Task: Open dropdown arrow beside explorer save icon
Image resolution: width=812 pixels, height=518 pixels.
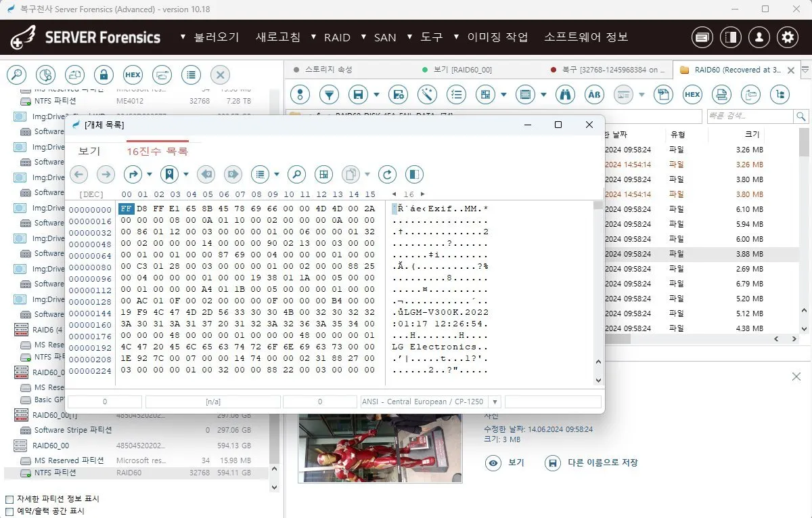Action: tap(377, 95)
